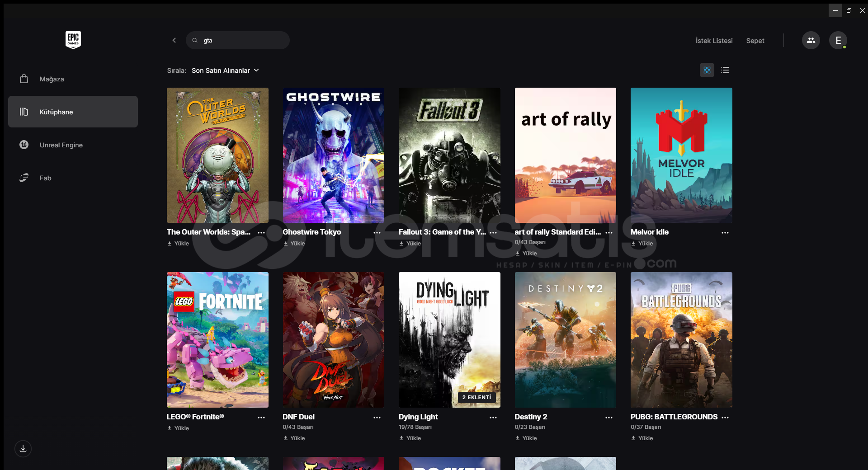Viewport: 868px width, 470px height.
Task: Open Mağaza store in sidebar
Action: (73, 79)
